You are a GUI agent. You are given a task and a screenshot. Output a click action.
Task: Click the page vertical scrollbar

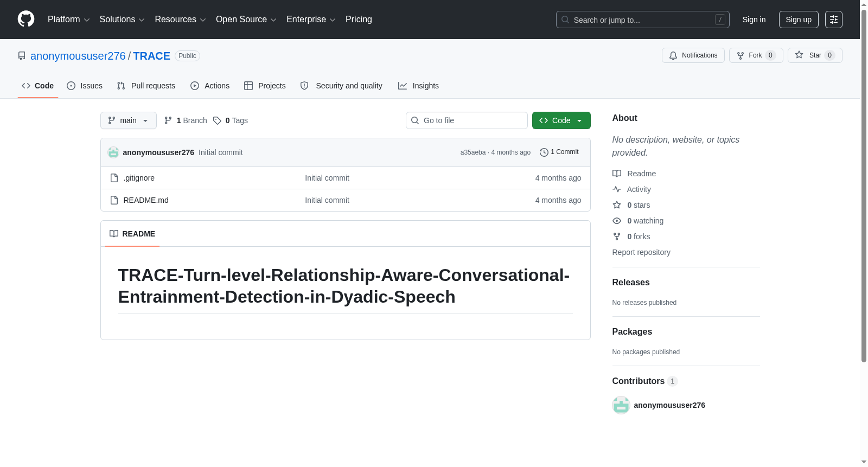(864, 185)
